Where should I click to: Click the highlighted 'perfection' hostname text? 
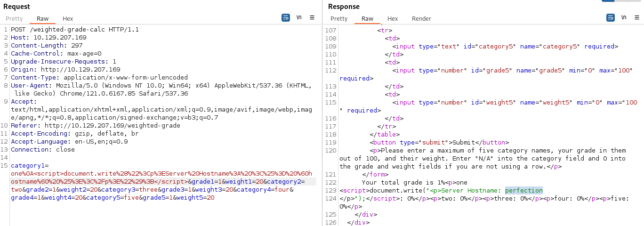[524, 191]
